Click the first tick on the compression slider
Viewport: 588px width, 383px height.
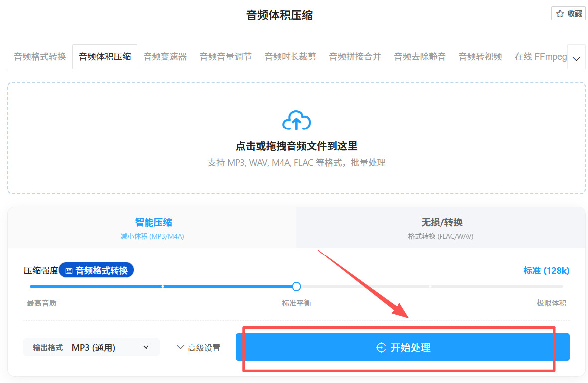163,287
